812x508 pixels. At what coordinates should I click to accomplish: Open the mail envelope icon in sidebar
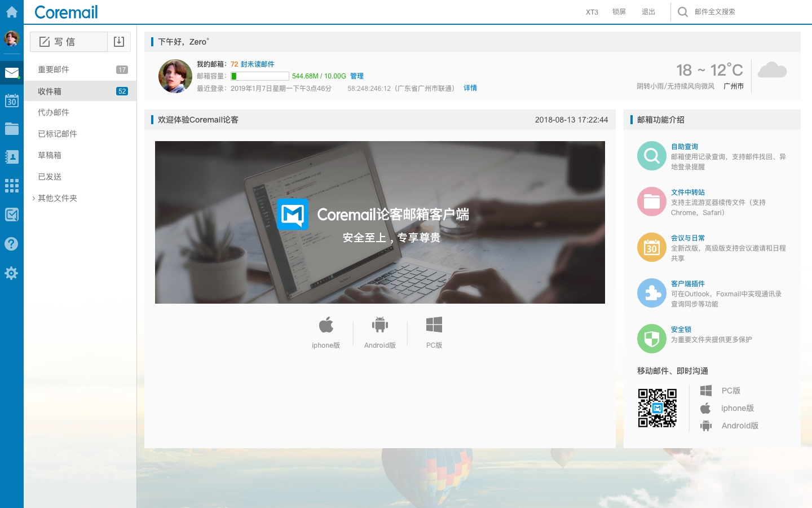click(12, 73)
